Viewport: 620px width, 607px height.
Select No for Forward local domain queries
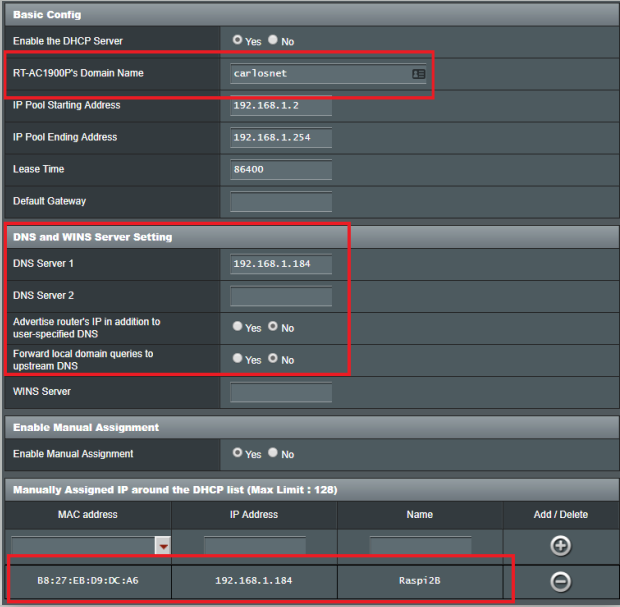(273, 358)
